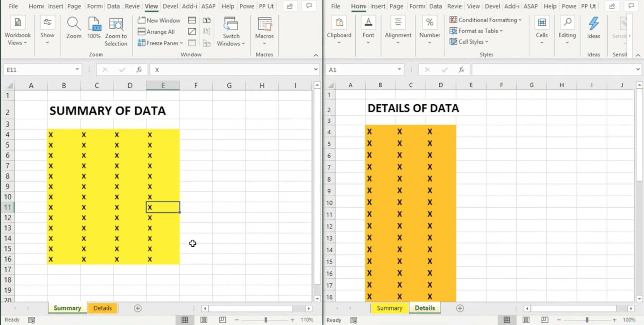Click the Split window icon

click(x=192, y=20)
